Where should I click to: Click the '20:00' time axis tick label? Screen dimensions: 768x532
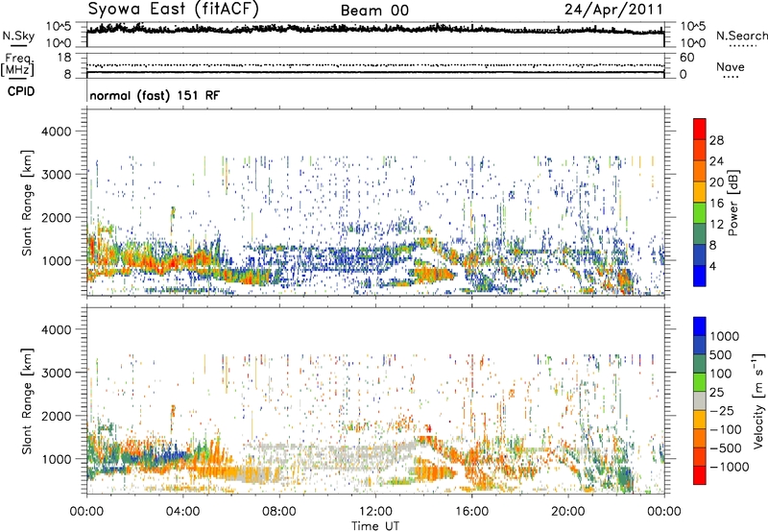(x=568, y=512)
